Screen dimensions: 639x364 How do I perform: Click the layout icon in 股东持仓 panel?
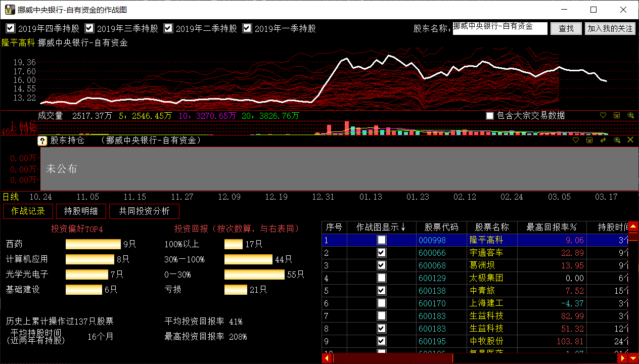pos(589,140)
